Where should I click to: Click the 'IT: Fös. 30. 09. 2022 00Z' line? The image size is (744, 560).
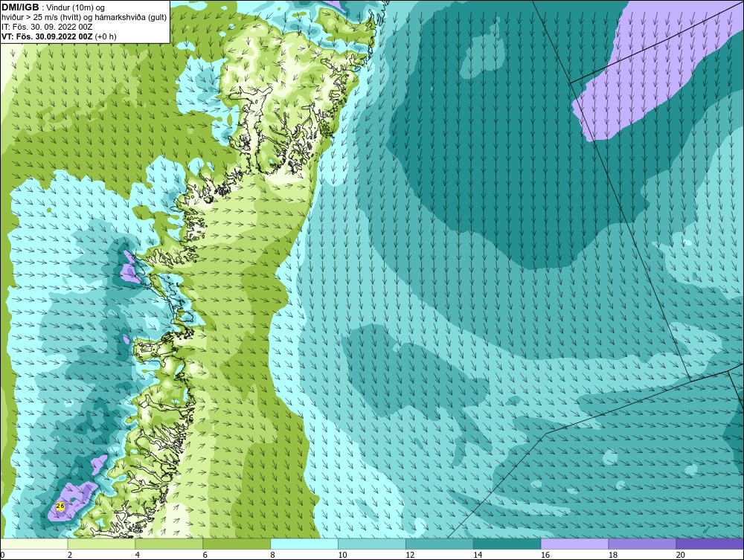pyautogui.click(x=47, y=27)
